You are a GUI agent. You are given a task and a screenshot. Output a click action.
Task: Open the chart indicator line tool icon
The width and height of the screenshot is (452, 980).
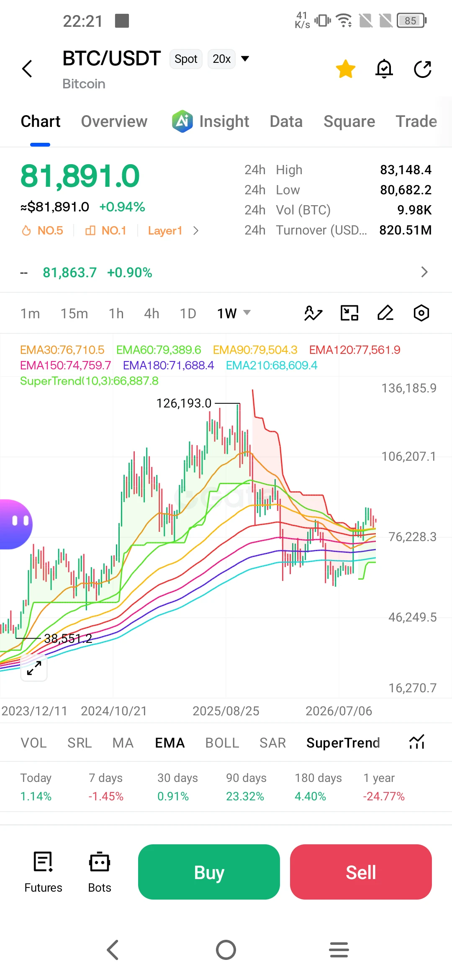tap(313, 313)
